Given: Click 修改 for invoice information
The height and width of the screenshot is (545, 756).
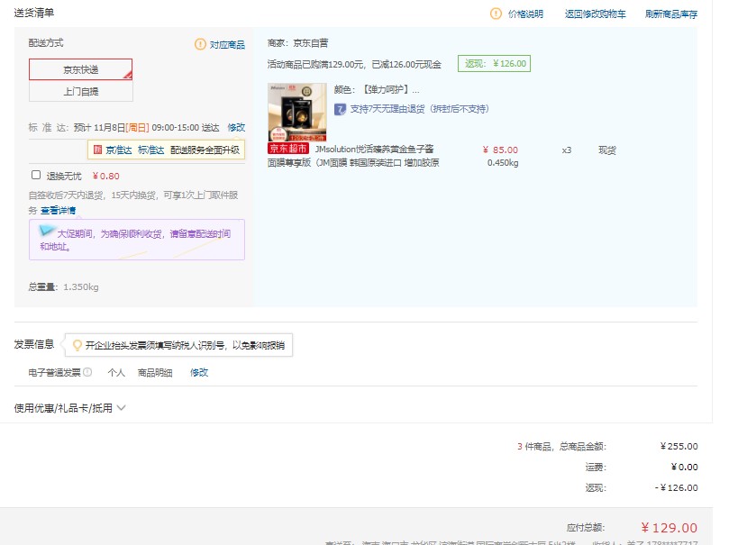Looking at the screenshot, I should 199,372.
